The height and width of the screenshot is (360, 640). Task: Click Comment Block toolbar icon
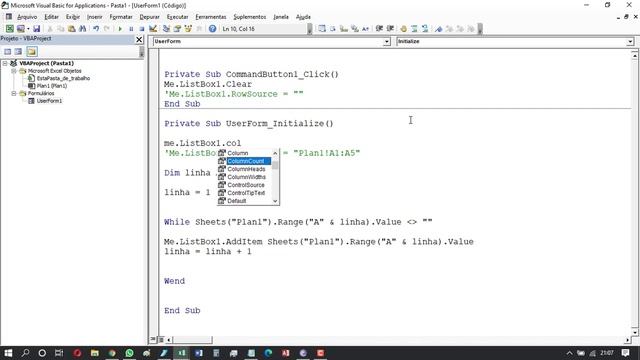414,29
